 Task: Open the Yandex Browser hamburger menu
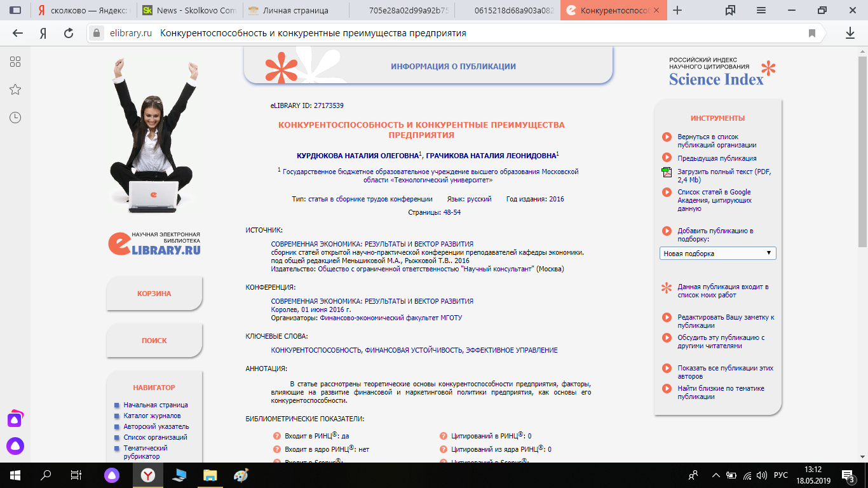point(761,10)
